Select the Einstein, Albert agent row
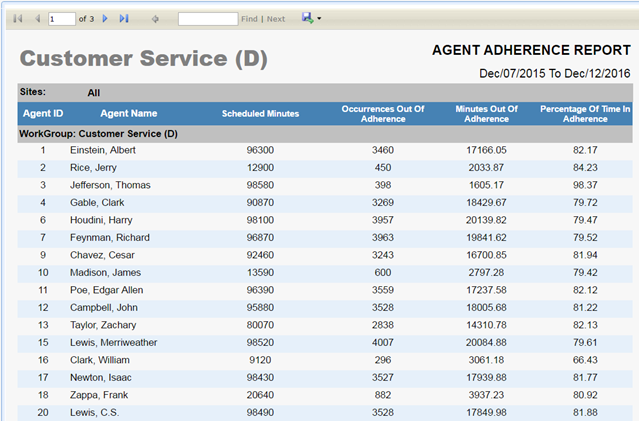This screenshot has width=639, height=421. [103, 150]
